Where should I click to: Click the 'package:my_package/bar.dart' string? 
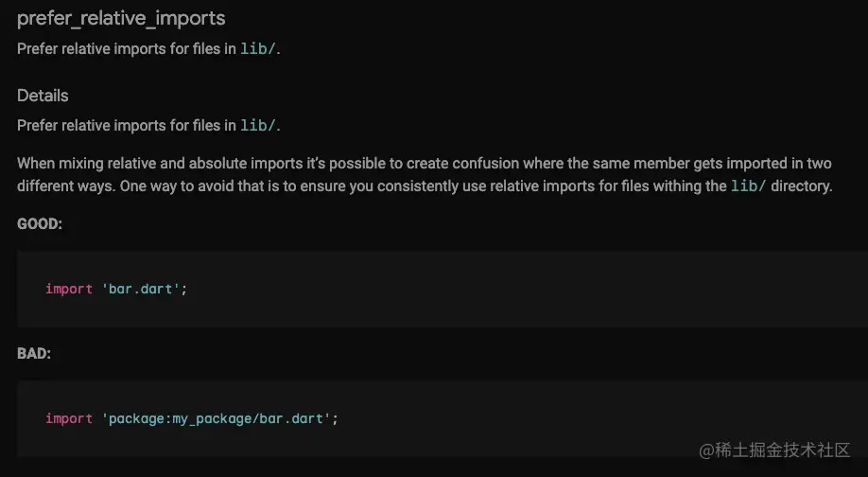click(x=217, y=417)
